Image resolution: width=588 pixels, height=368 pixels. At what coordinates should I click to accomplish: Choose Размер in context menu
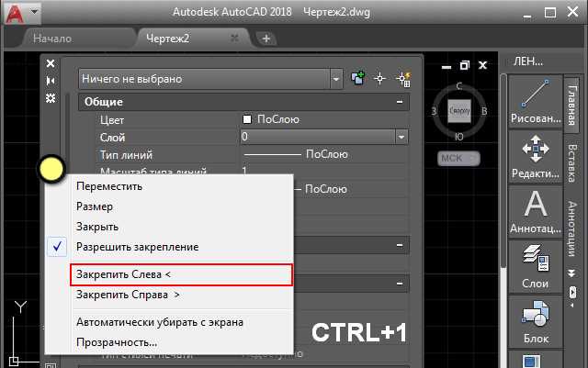tap(95, 206)
